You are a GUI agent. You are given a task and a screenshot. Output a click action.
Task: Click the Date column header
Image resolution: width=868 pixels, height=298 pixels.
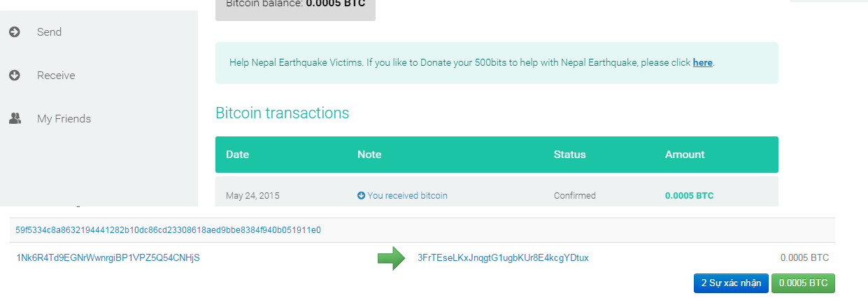tap(237, 155)
